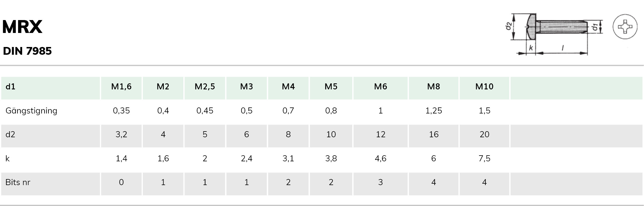Select the M2,5 column header
644x206 pixels.
coord(205,87)
